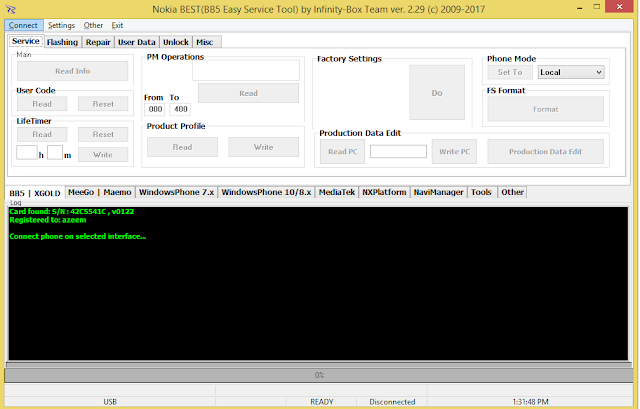Open the Connect menu

(x=23, y=25)
